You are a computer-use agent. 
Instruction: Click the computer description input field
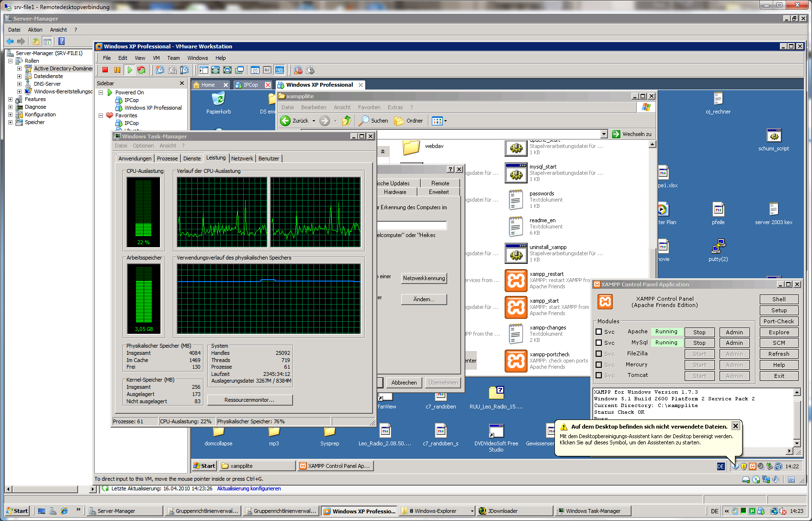(x=412, y=225)
